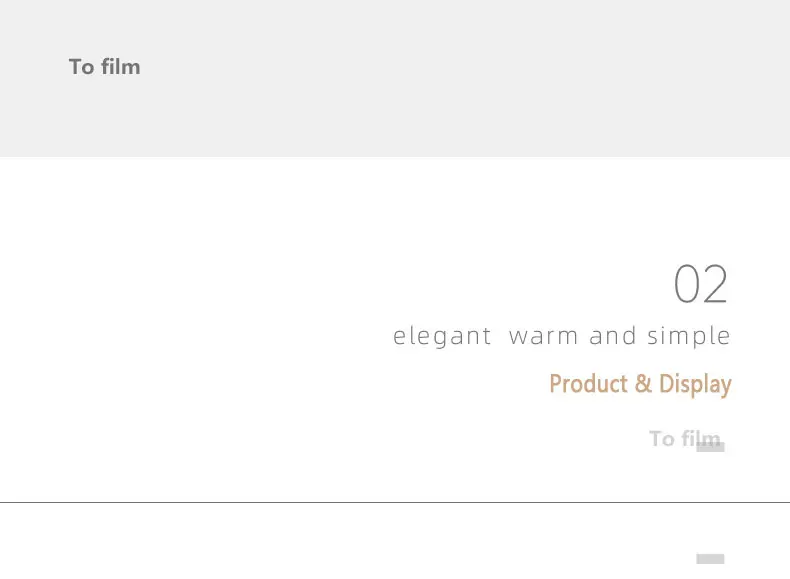Click the "Product & Display" gold heading

click(640, 385)
